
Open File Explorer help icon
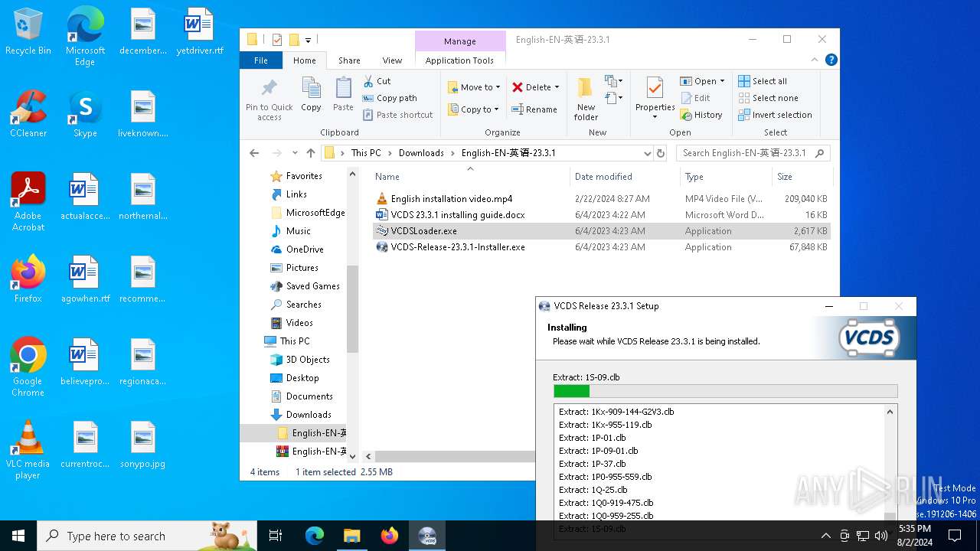pos(831,60)
